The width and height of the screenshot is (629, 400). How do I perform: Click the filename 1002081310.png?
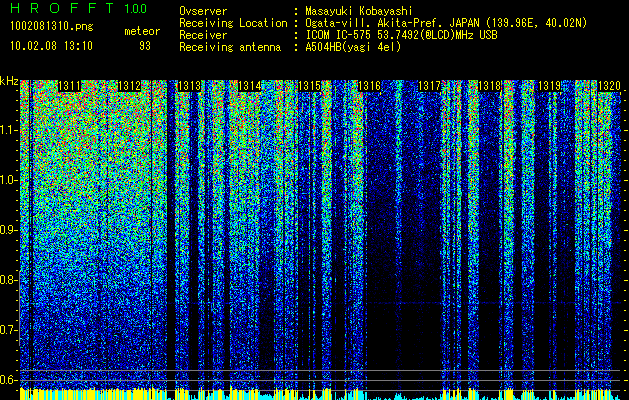(52, 27)
